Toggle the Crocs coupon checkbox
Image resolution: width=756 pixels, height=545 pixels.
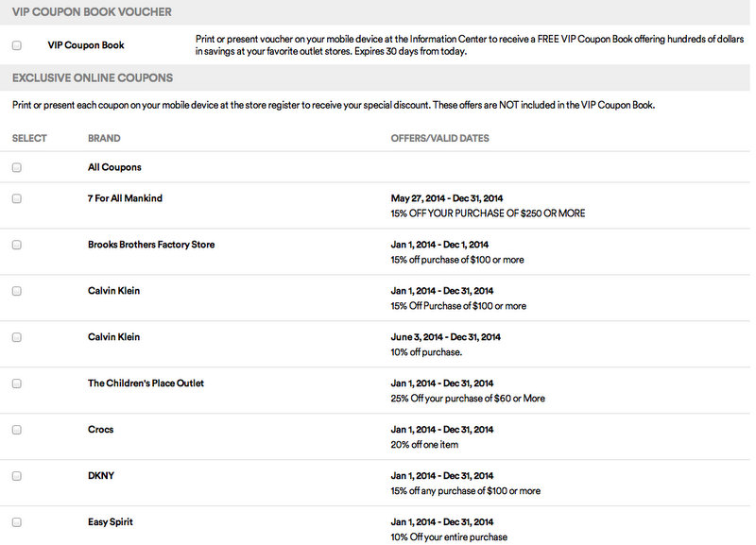tap(17, 430)
